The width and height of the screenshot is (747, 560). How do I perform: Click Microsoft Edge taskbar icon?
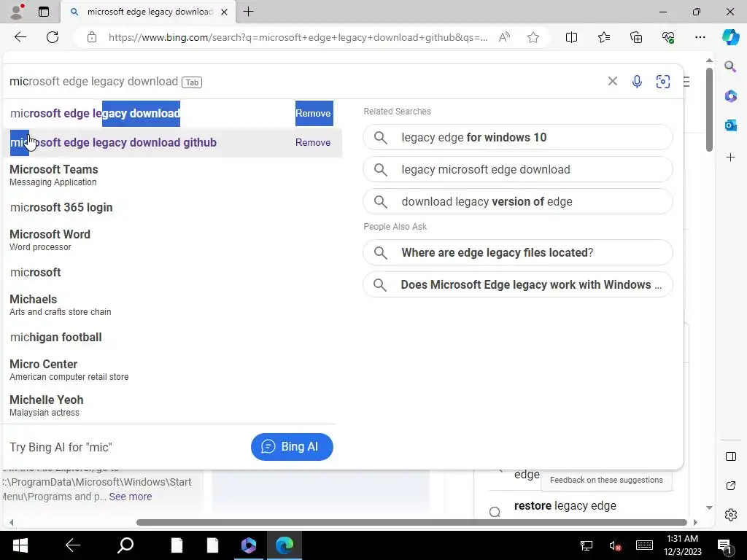tap(285, 545)
